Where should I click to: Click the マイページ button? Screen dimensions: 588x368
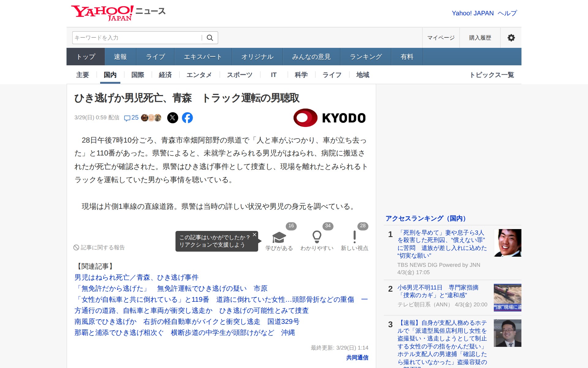(x=441, y=38)
